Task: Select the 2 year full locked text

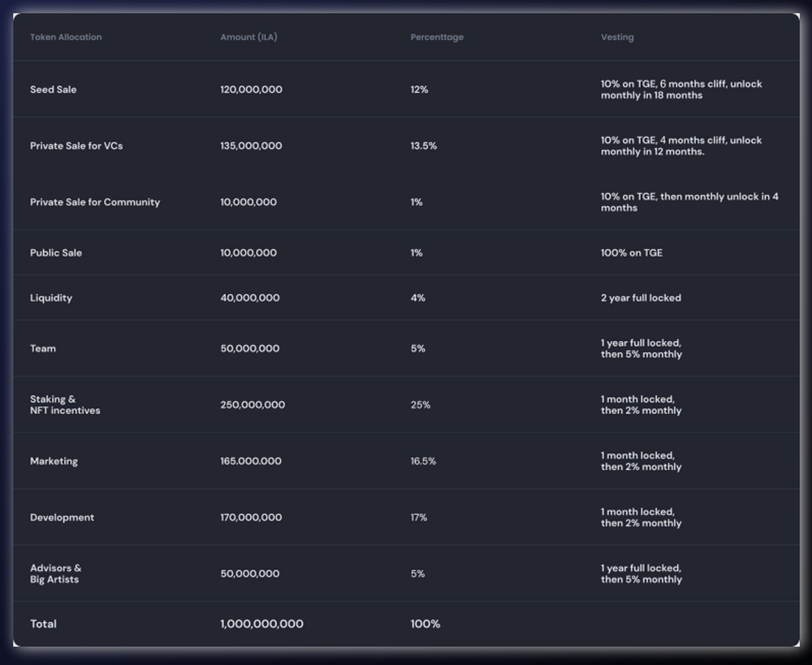Action: click(x=641, y=298)
